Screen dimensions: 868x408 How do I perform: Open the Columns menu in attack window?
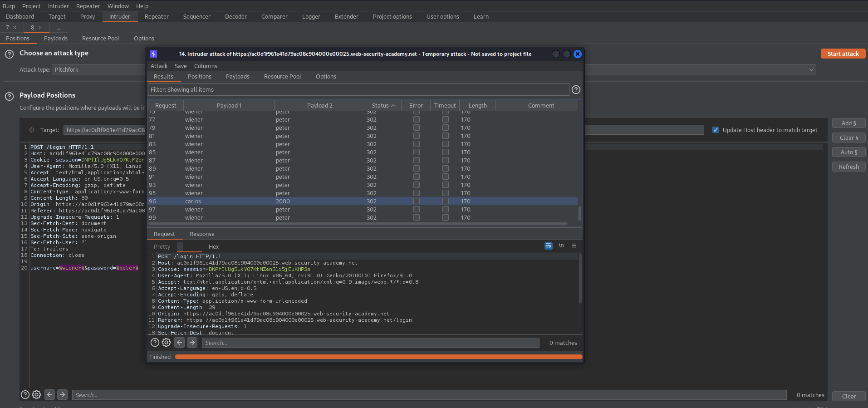click(x=206, y=66)
